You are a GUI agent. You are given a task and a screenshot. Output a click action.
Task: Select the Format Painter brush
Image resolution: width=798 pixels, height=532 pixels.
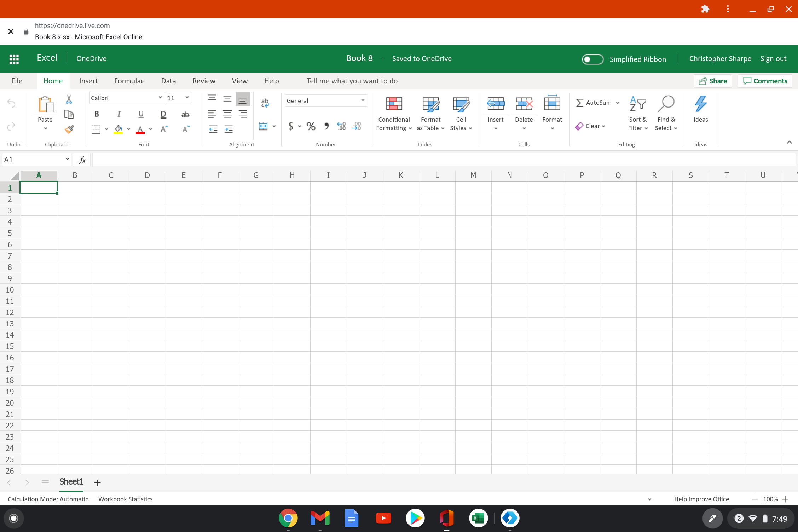coord(69,129)
